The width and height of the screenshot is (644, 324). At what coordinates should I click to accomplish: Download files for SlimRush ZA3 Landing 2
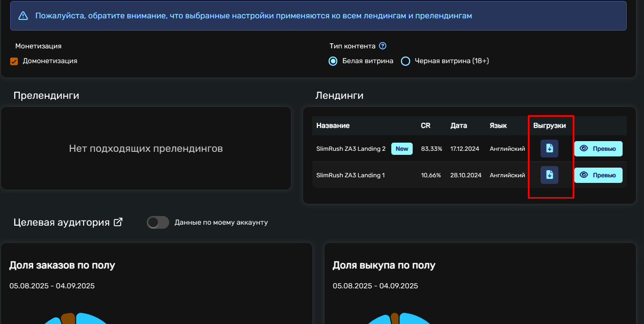click(549, 149)
